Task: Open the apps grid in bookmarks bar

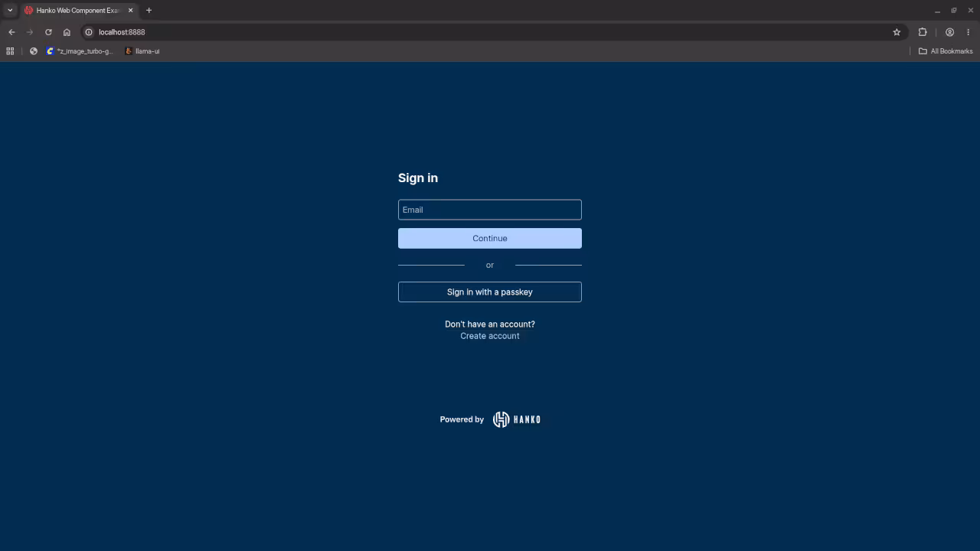Action: [10, 51]
